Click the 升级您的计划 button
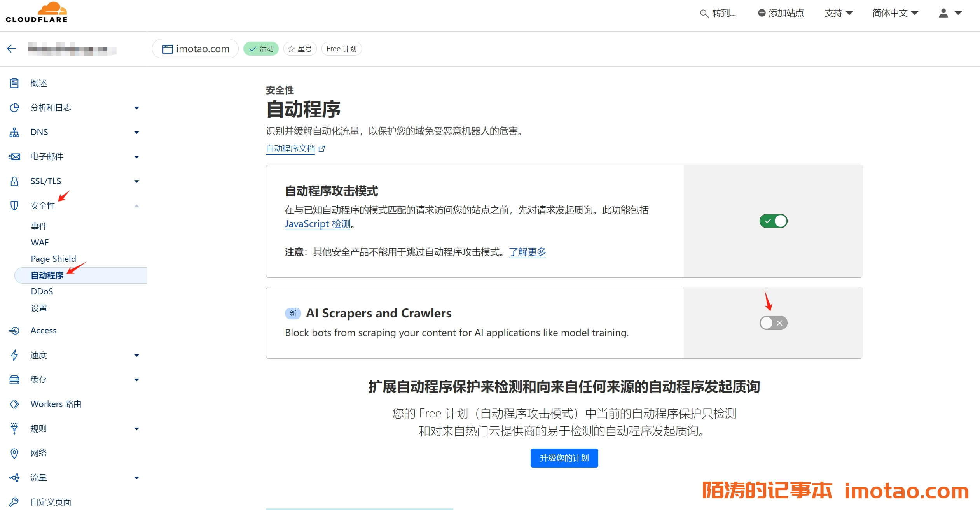This screenshot has width=980, height=510. [564, 458]
